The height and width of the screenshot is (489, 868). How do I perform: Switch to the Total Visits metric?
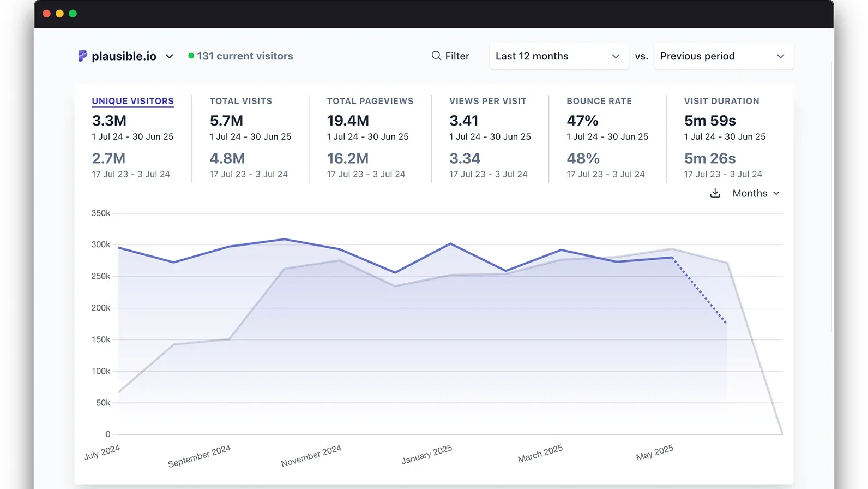coord(240,101)
